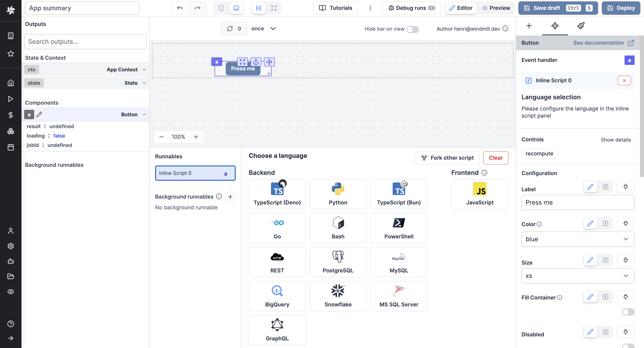Viewport: 644px width, 348px height.
Task: Click the move handle icon on component
Action: pos(269,62)
